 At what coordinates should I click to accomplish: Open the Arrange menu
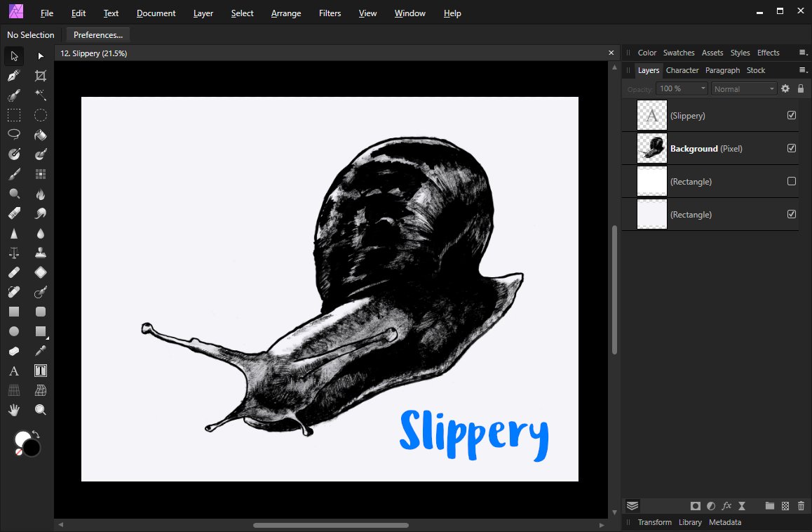pyautogui.click(x=286, y=13)
